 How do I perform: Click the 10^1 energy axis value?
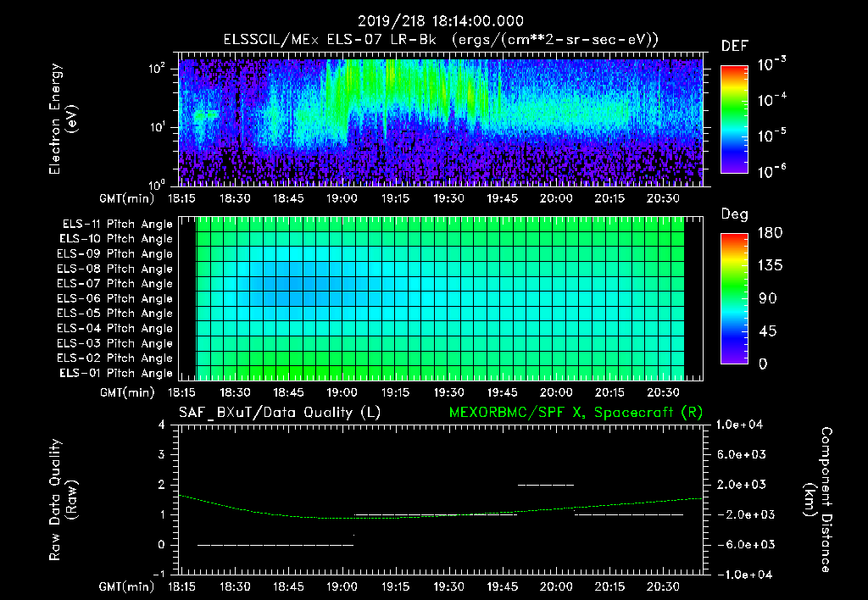157,127
